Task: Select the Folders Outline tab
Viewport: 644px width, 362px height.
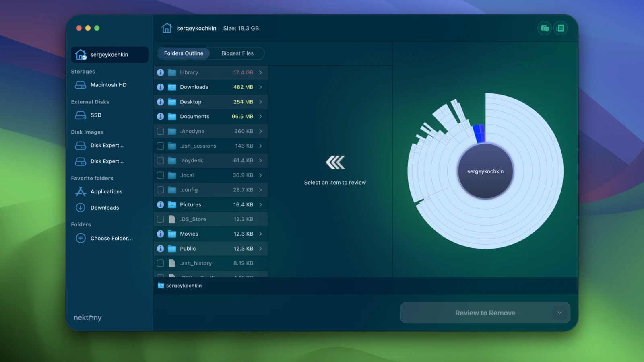Action: (x=184, y=53)
